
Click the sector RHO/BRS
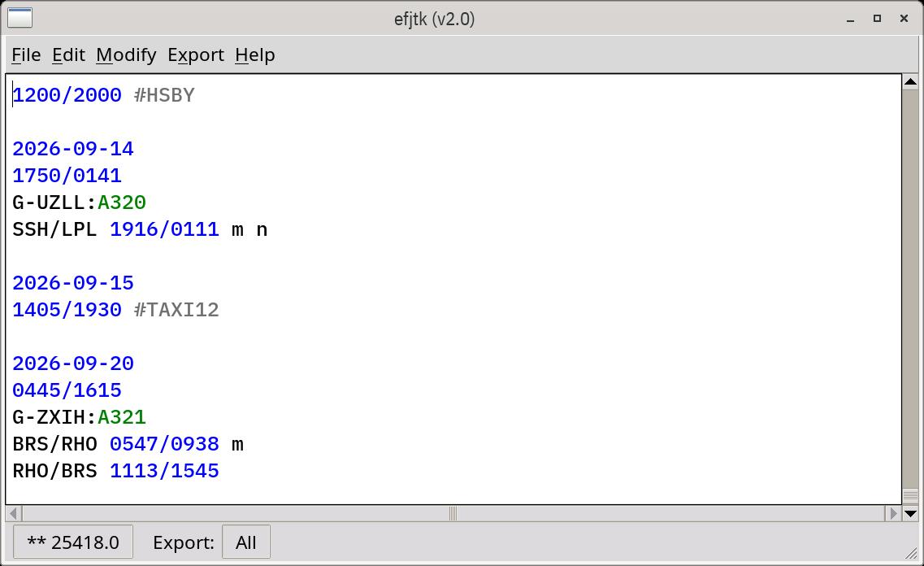54,471
